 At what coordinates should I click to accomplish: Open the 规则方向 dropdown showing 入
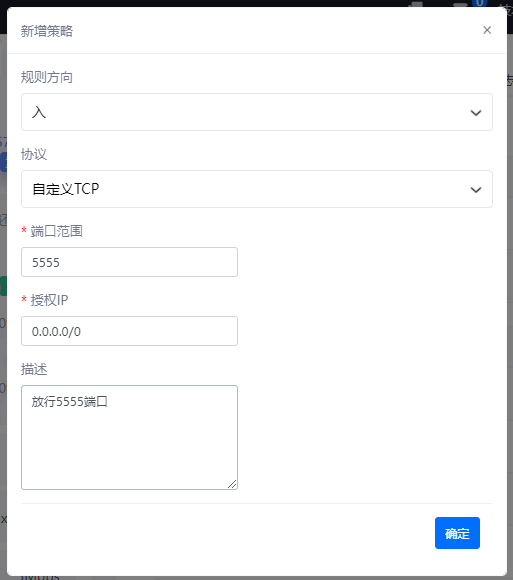[x=257, y=112]
